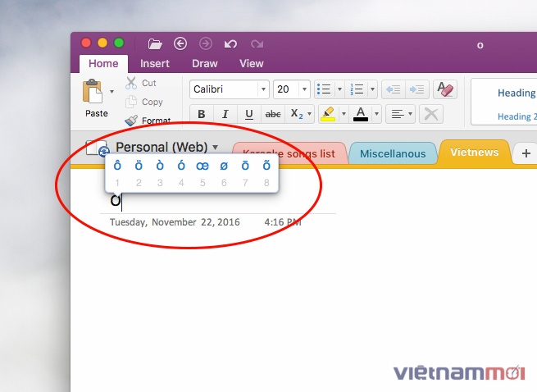
Task: Open the Vietnews section tab
Action: 475,152
